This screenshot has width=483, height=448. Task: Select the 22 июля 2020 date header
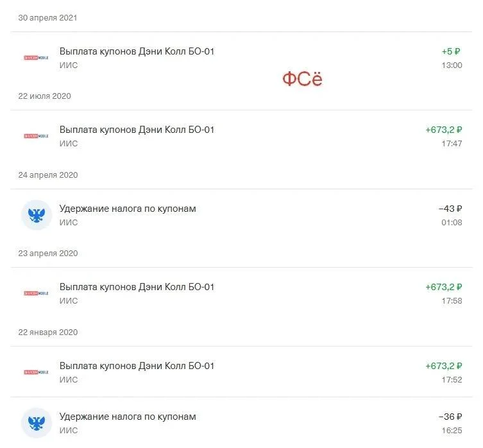point(44,96)
